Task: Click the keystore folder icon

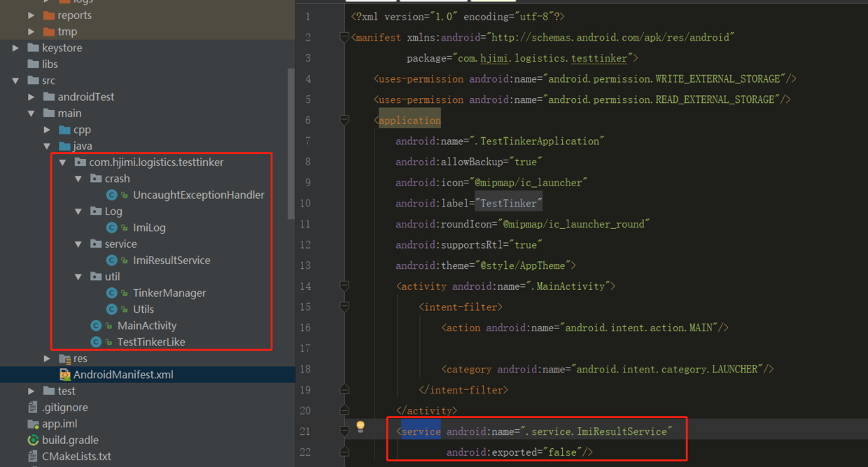Action: [x=33, y=48]
